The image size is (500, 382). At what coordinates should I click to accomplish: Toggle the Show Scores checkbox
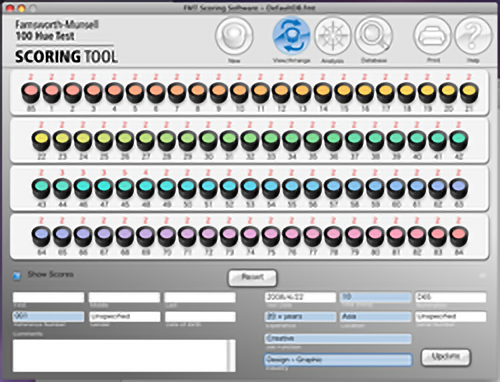tap(17, 276)
